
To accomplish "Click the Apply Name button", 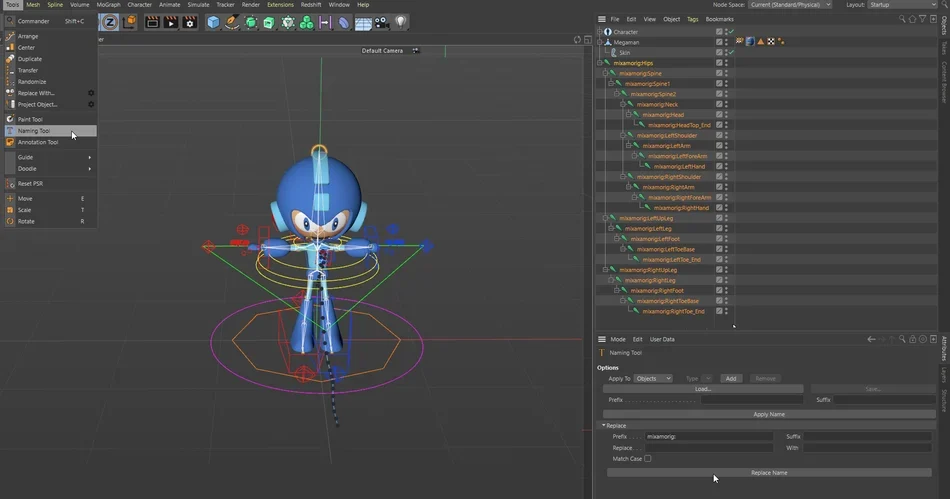I will (769, 414).
